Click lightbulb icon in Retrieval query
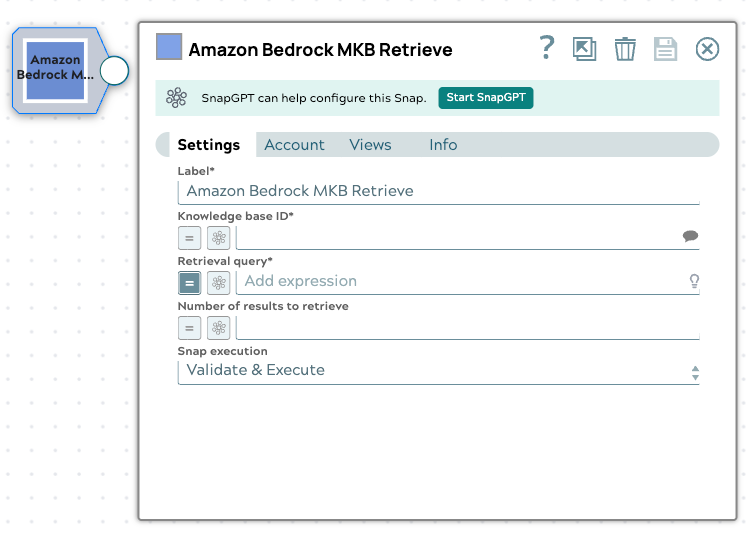752x538 pixels. click(694, 281)
